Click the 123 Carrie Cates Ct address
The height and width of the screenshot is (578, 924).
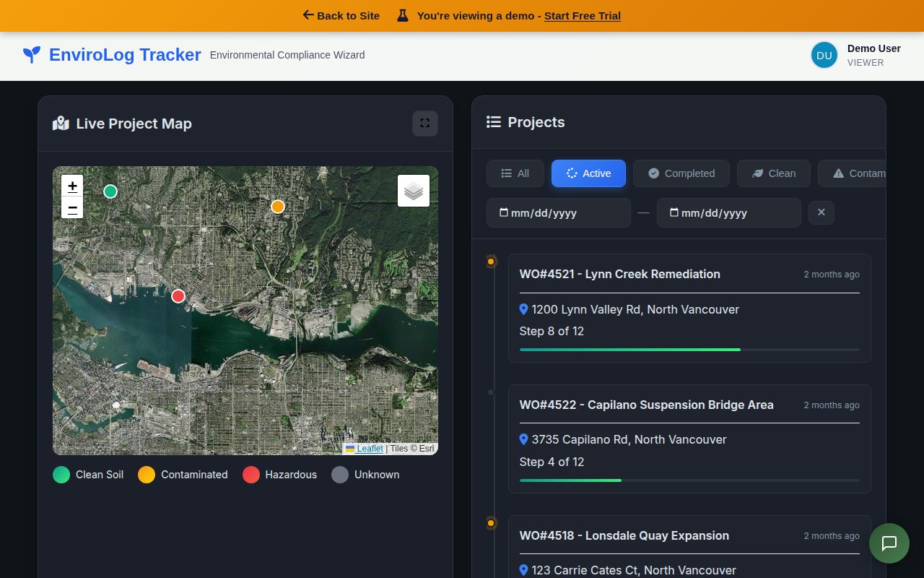(634, 570)
